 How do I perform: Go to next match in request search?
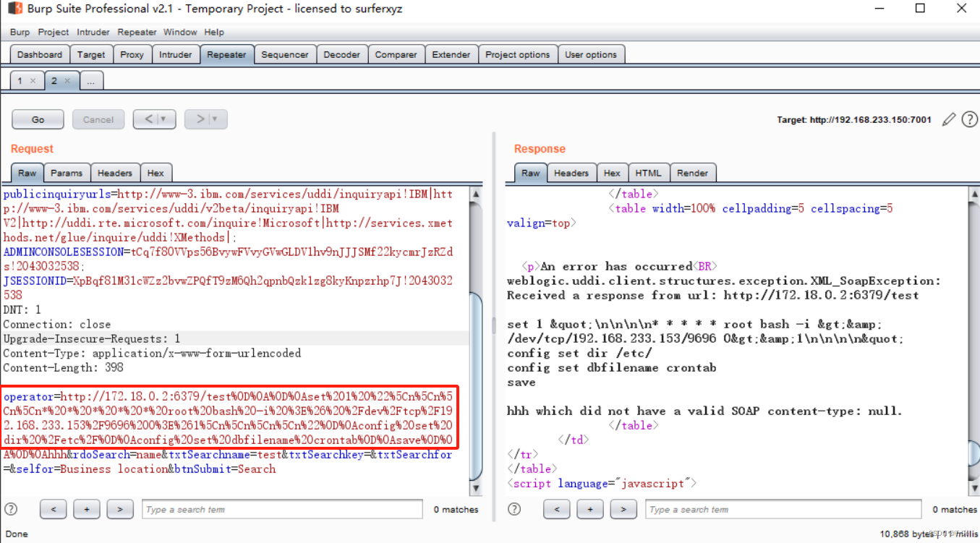coord(120,509)
